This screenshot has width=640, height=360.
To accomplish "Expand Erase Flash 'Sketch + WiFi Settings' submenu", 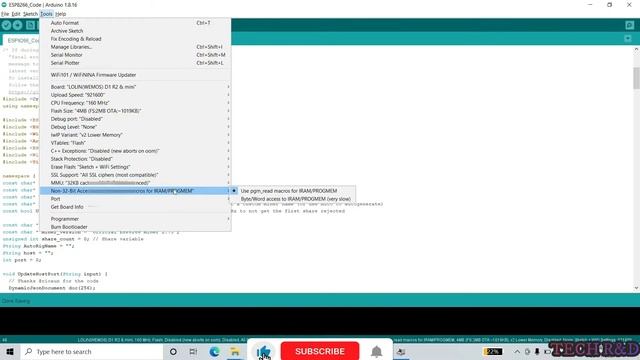I will tap(136, 167).
